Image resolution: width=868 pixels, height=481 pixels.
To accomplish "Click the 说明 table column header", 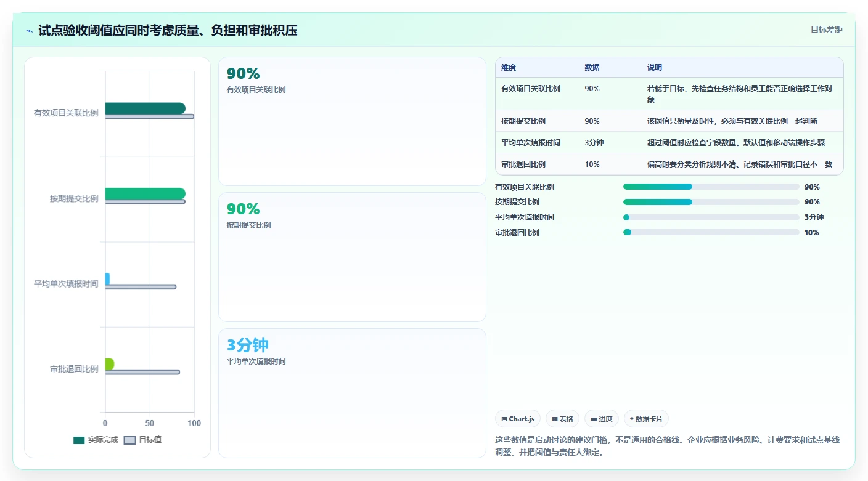I will 655,67.
